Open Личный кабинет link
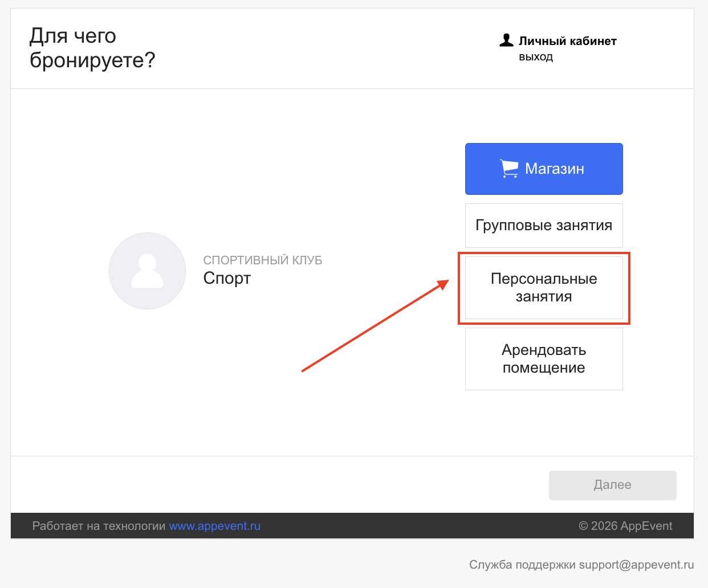 (x=567, y=41)
